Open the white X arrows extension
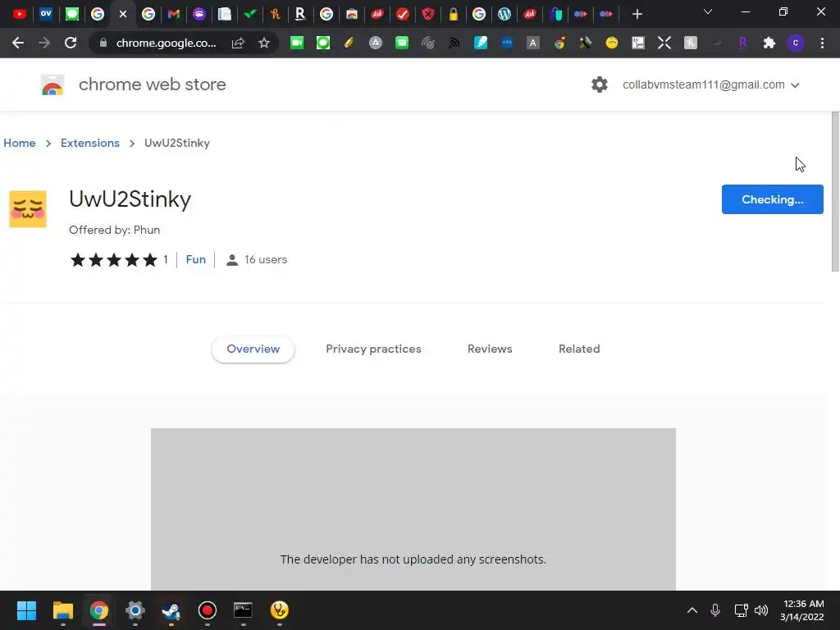The width and height of the screenshot is (840, 630). 664,43
